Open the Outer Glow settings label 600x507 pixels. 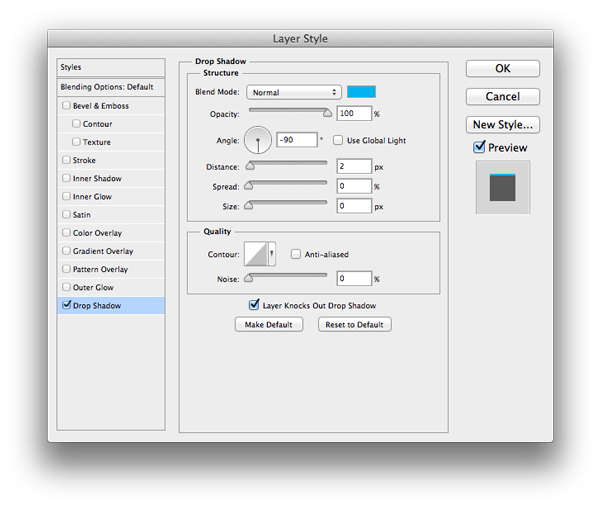[x=93, y=287]
